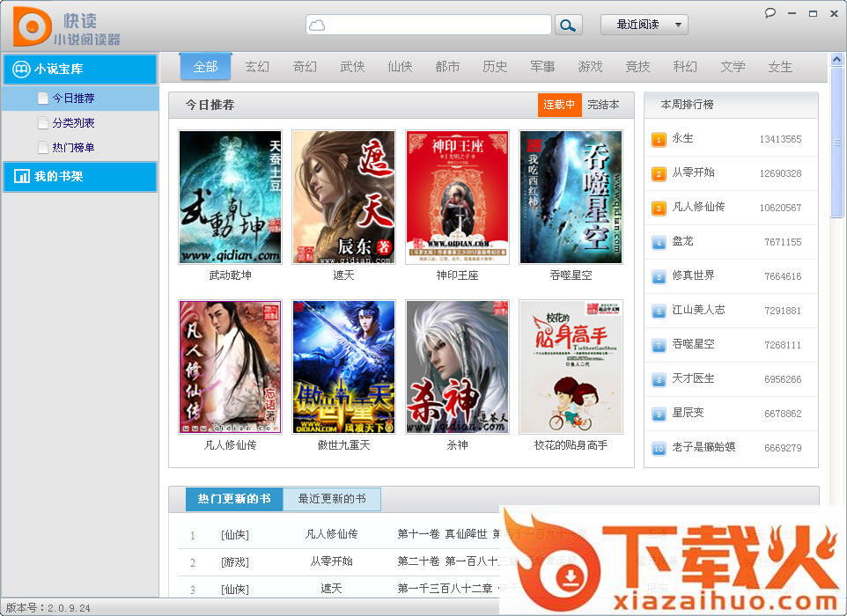Select the 竞技 category tab
The image size is (847, 616).
pos(637,67)
